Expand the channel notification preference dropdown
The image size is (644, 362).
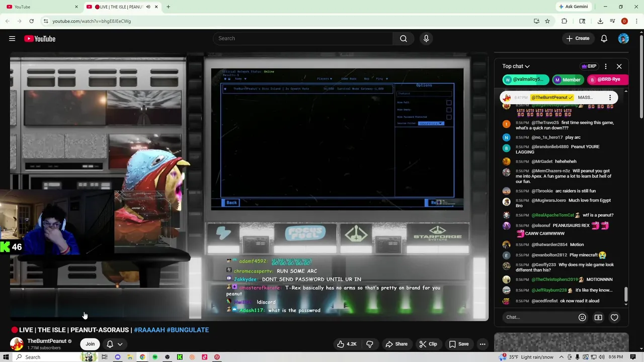coord(120,344)
